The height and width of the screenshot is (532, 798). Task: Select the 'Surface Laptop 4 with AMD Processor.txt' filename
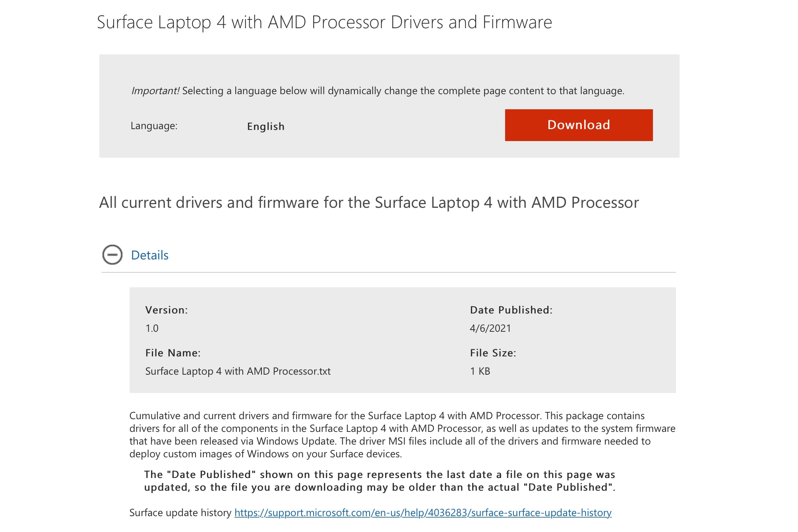(238, 371)
